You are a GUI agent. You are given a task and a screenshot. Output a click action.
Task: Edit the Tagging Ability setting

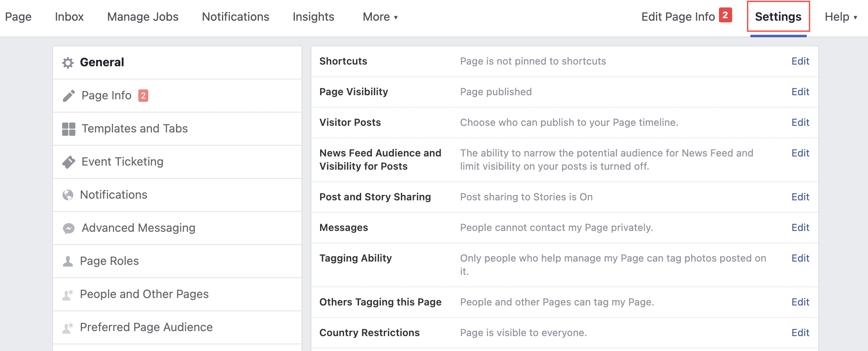coord(800,258)
